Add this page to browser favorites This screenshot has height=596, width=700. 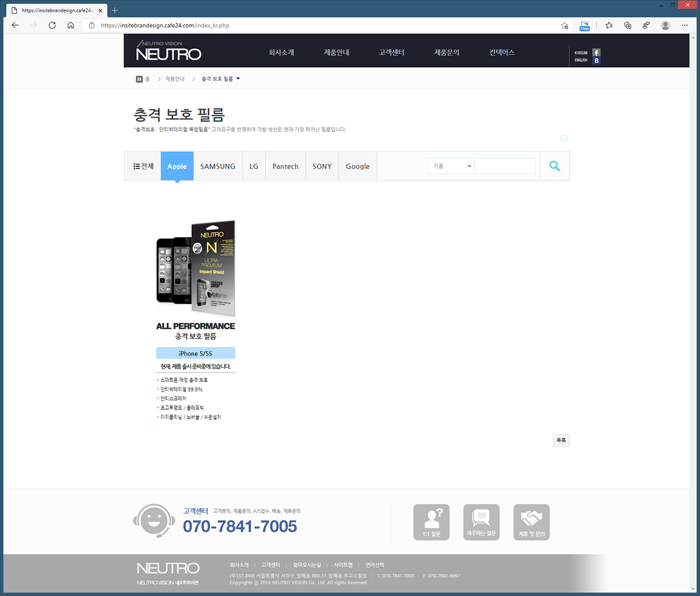[x=564, y=25]
